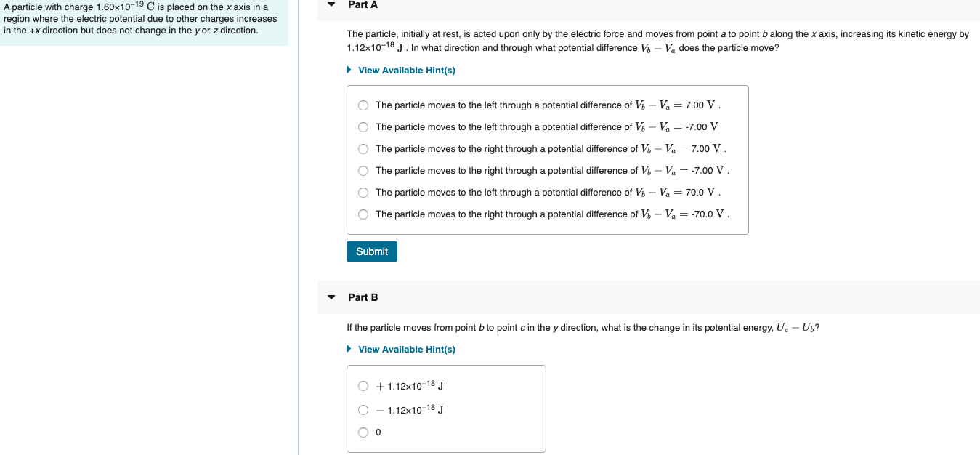Click the Part A dropdown arrow icon
Image resolution: width=980 pixels, height=455 pixels.
(331, 5)
